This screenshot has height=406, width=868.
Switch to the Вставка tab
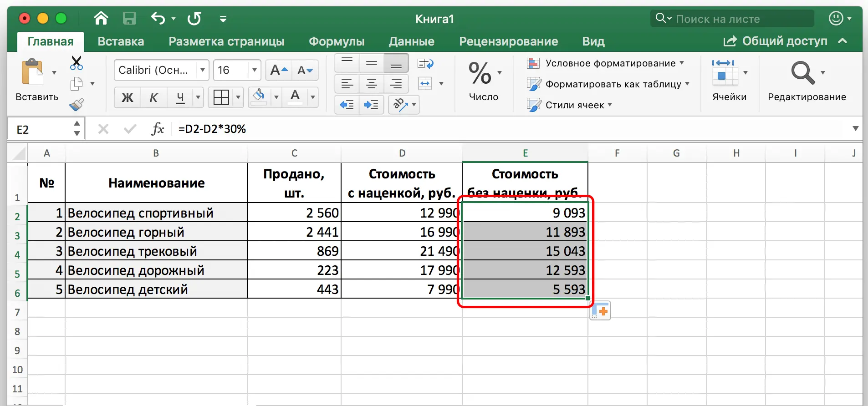pyautogui.click(x=121, y=41)
